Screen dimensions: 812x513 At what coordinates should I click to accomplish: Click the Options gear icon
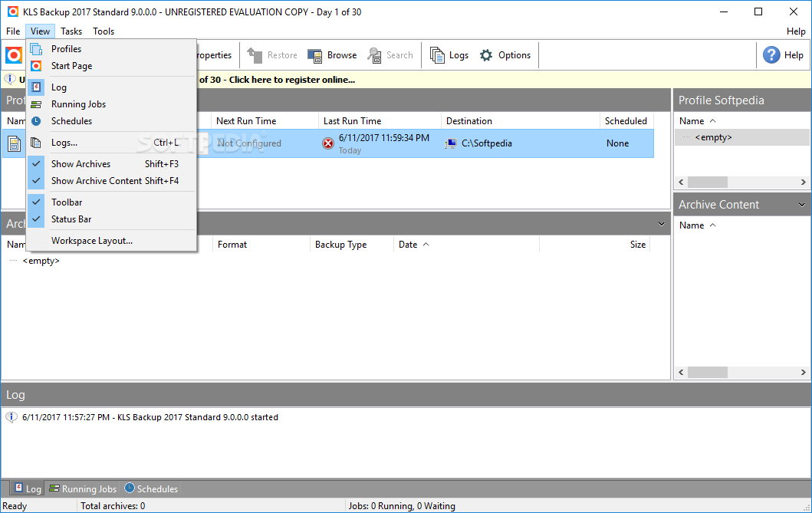pos(486,55)
